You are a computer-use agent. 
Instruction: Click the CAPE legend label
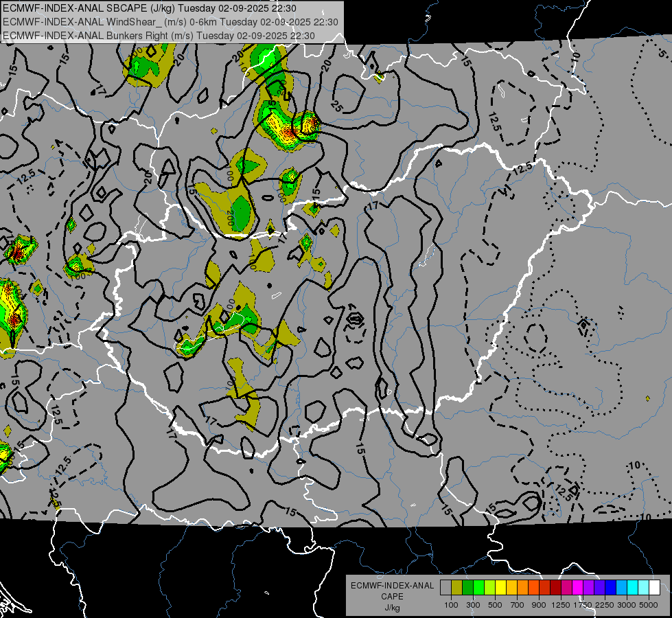click(392, 596)
